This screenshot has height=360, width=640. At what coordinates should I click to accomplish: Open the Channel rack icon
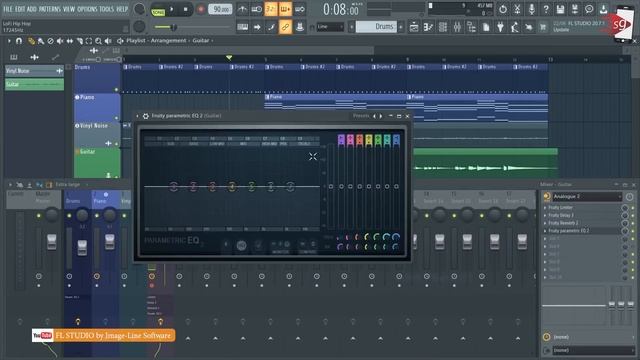[x=442, y=27]
